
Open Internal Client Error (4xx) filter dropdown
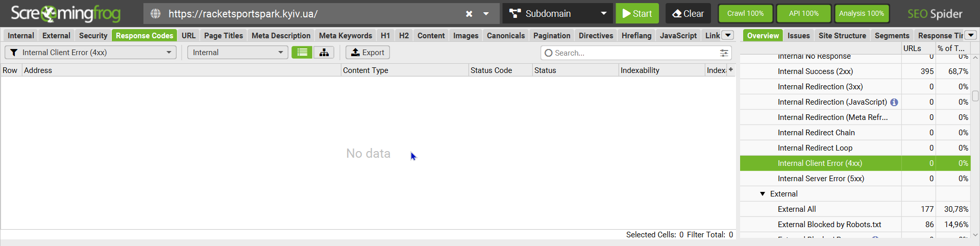point(90,53)
